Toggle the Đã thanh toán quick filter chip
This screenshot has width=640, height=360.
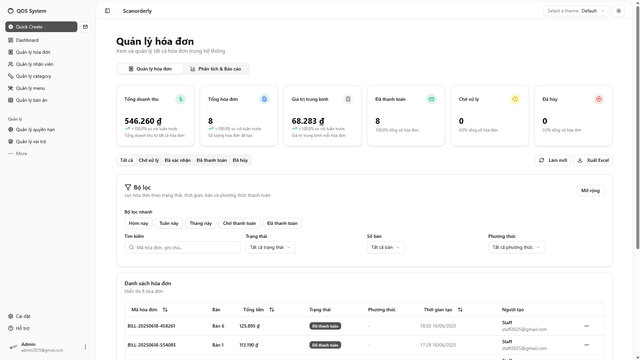[x=282, y=223]
